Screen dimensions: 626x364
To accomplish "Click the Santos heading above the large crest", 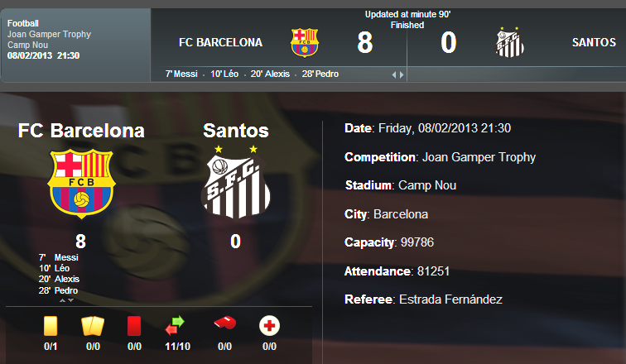I will tap(236, 131).
